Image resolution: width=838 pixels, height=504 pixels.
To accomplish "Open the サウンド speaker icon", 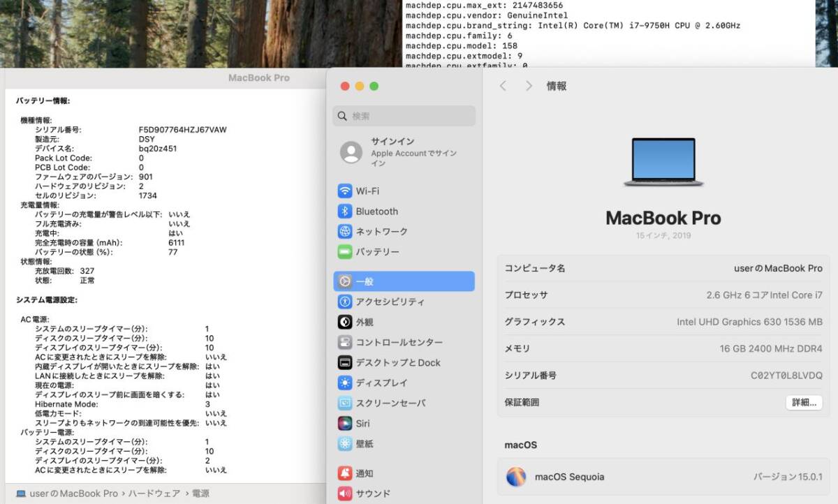I will click(344, 494).
